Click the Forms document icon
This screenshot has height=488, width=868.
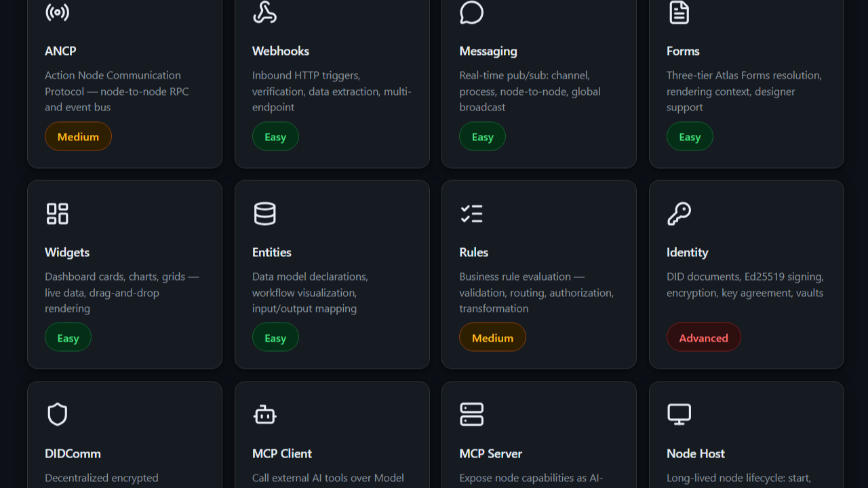(x=679, y=12)
